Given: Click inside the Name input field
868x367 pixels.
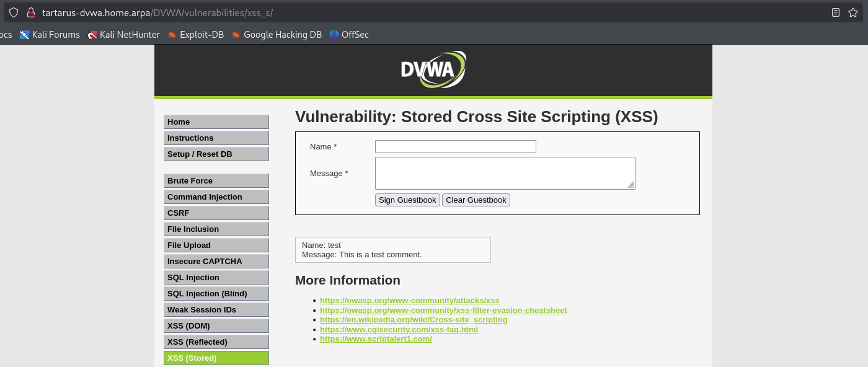Looking at the screenshot, I should pos(455,146).
